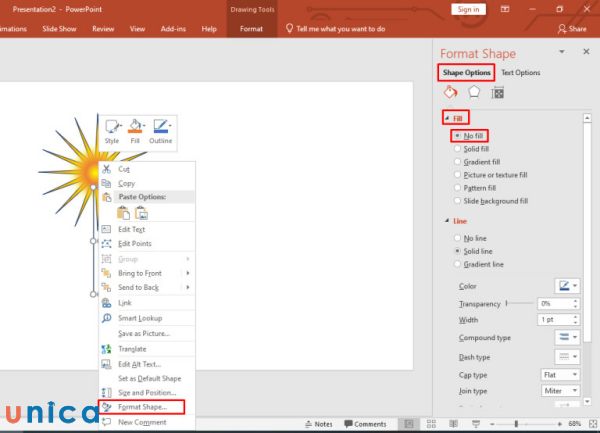Open the Fill & Line icon tab
This screenshot has height=433, width=600.
pyautogui.click(x=450, y=92)
